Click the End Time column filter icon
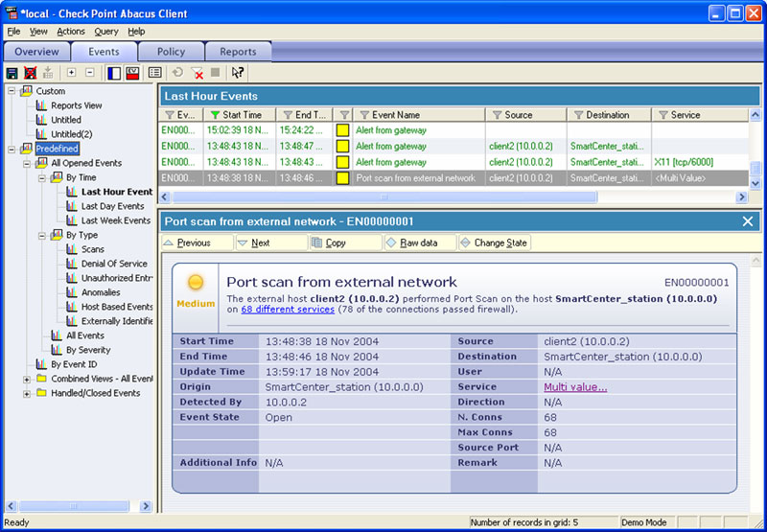The width and height of the screenshot is (767, 532). (288, 115)
